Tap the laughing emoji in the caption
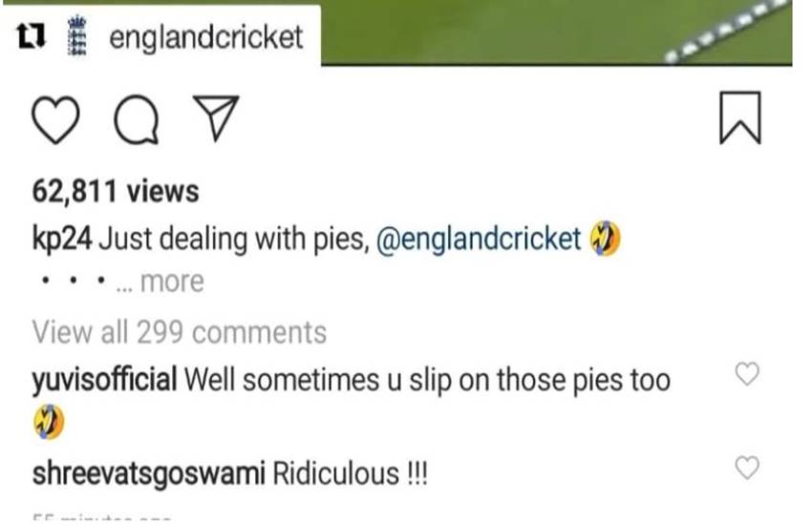The image size is (812, 525). [x=606, y=239]
